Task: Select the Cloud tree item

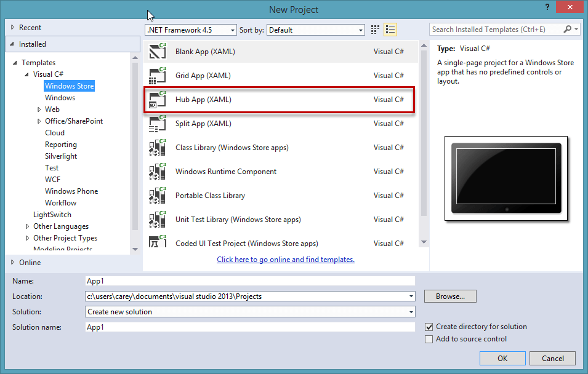Action: (55, 133)
